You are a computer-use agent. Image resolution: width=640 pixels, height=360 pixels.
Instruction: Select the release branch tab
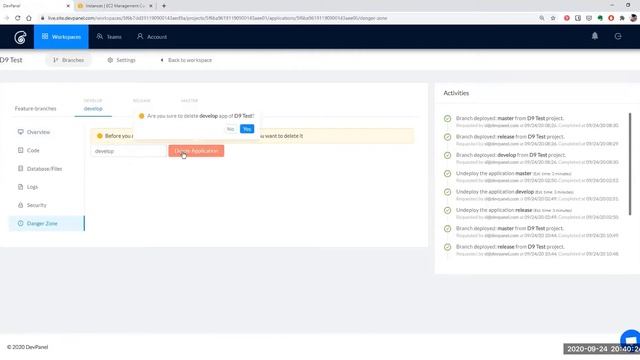tap(142, 101)
